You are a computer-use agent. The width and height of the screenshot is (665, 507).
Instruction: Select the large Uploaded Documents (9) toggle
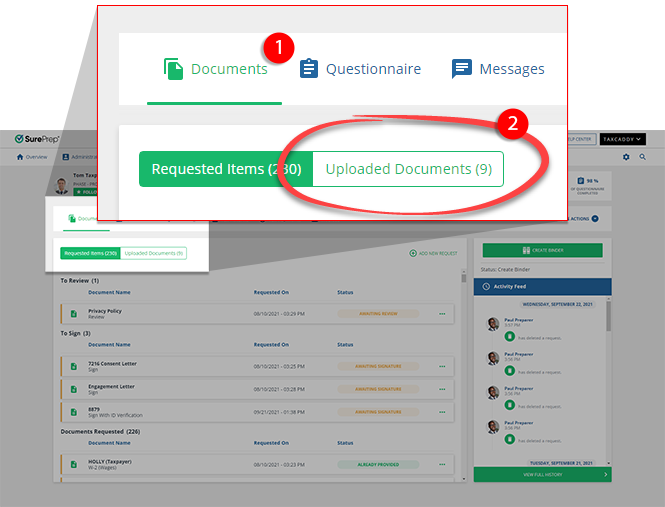click(408, 169)
